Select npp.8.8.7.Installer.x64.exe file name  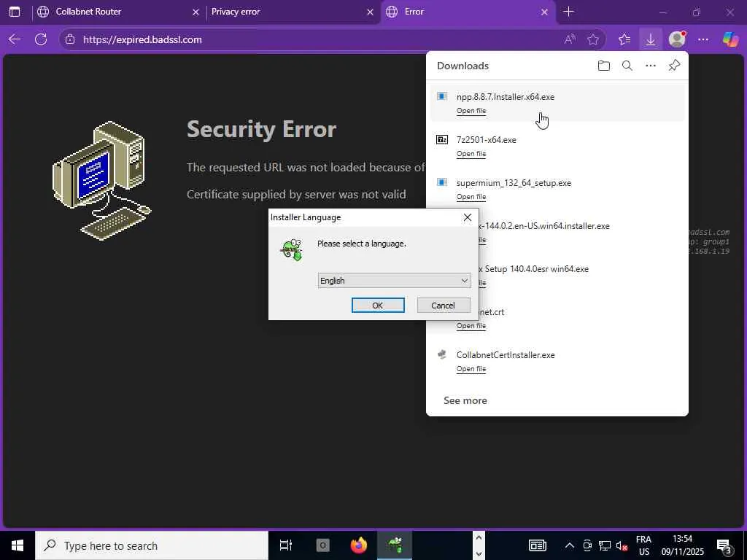coord(506,97)
